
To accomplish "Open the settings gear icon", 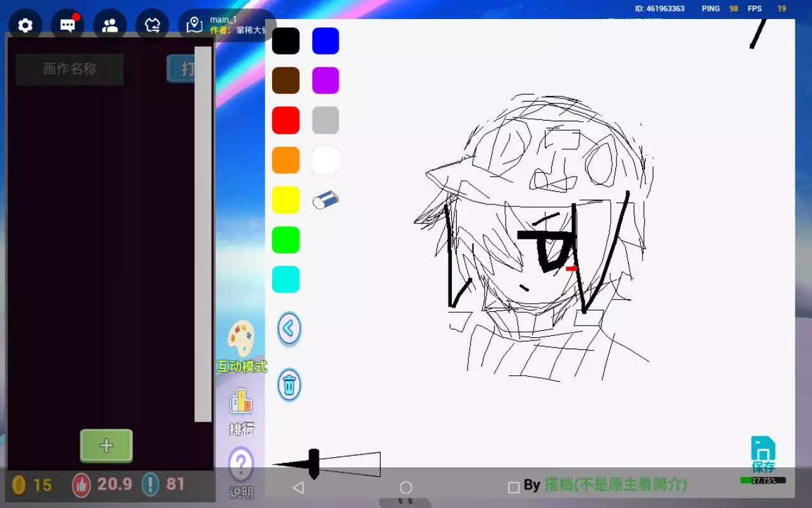I will [x=25, y=25].
